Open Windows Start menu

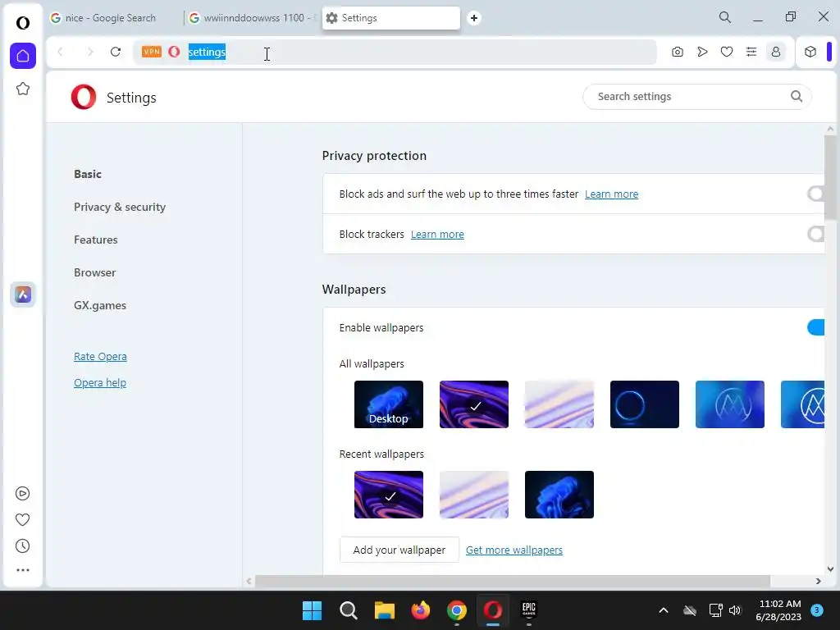pyautogui.click(x=312, y=610)
